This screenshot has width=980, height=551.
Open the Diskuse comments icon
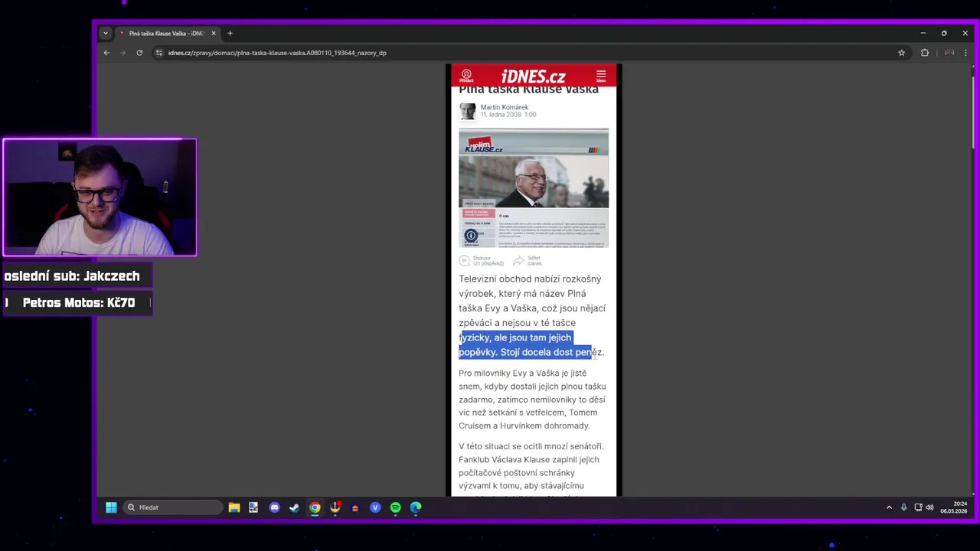(464, 261)
